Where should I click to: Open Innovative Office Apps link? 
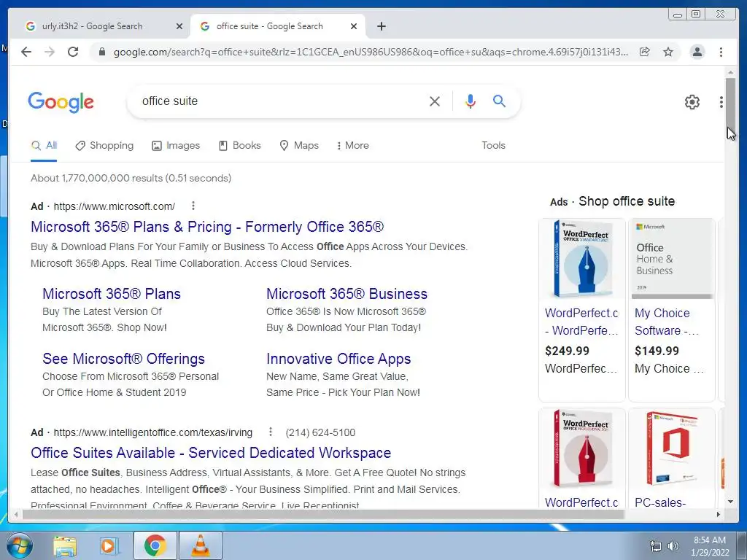click(x=338, y=359)
